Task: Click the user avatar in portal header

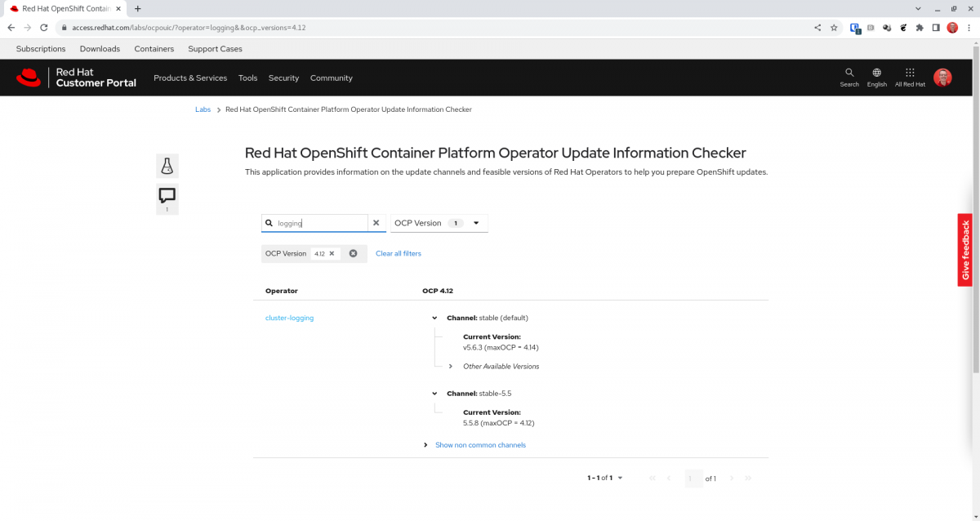Action: pyautogui.click(x=942, y=78)
